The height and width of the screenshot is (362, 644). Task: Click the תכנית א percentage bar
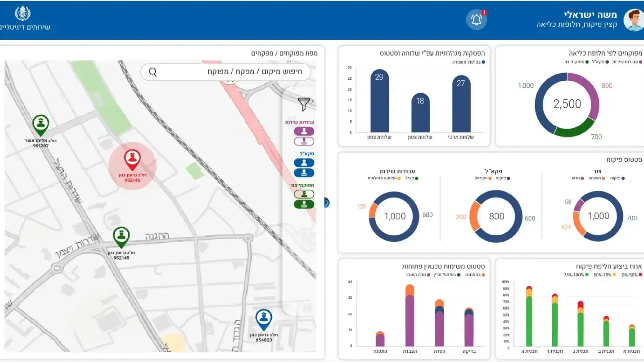(632, 335)
